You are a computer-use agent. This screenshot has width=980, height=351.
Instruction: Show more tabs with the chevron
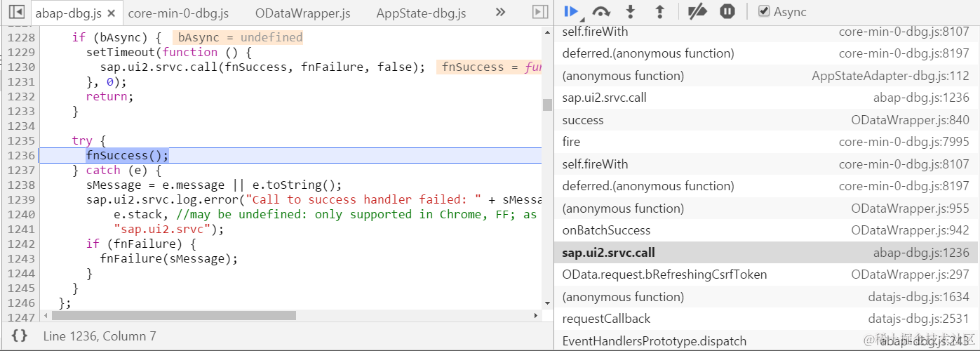pos(500,12)
